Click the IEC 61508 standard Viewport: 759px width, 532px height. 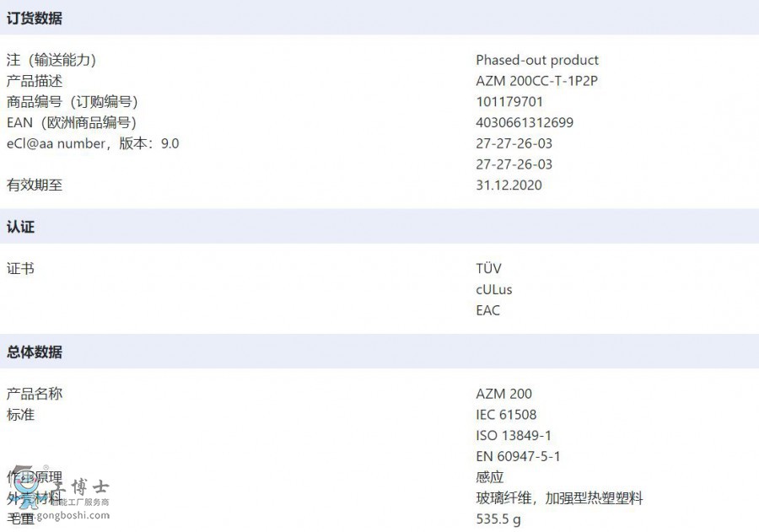click(506, 414)
